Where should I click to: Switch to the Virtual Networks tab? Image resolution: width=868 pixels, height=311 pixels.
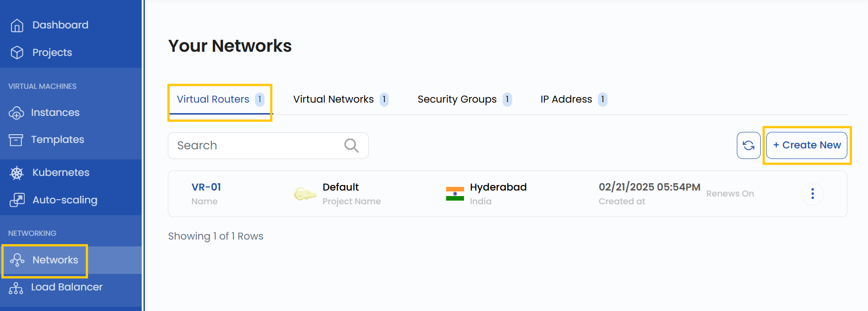[341, 99]
